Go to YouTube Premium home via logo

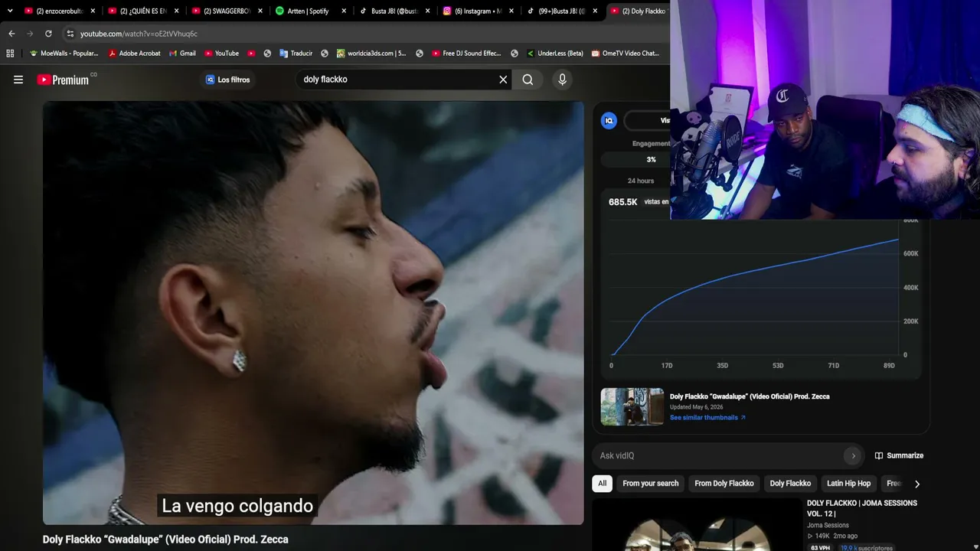tap(63, 80)
